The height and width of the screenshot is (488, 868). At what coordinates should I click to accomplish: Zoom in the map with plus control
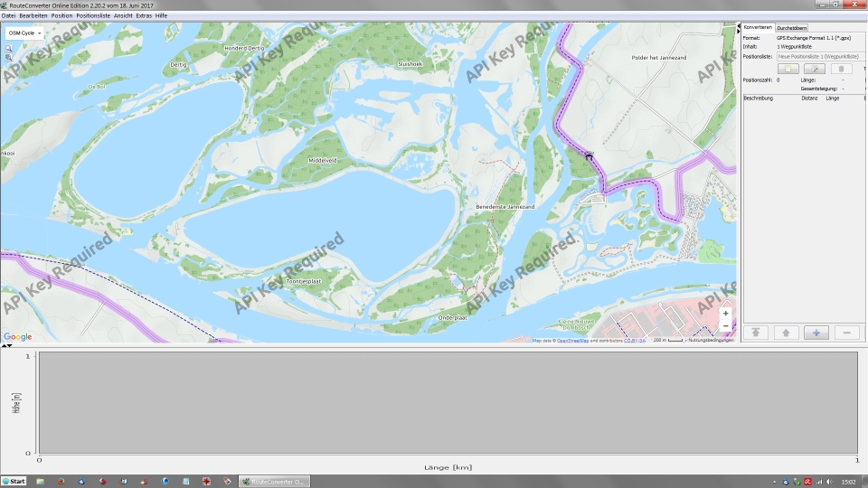click(725, 314)
